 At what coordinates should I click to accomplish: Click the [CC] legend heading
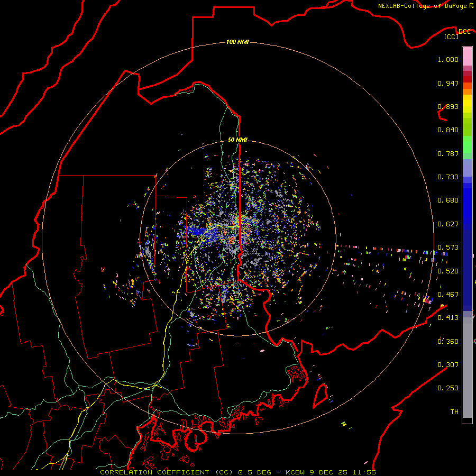click(452, 36)
